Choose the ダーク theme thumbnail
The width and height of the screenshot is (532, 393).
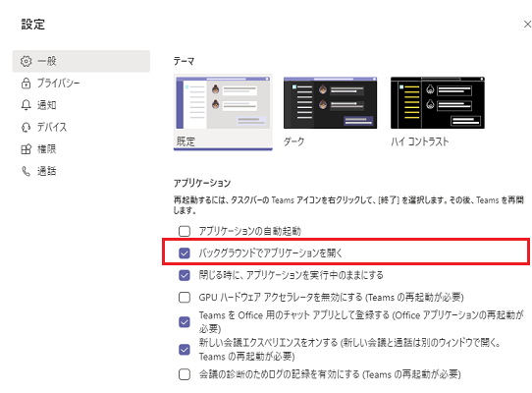click(330, 103)
